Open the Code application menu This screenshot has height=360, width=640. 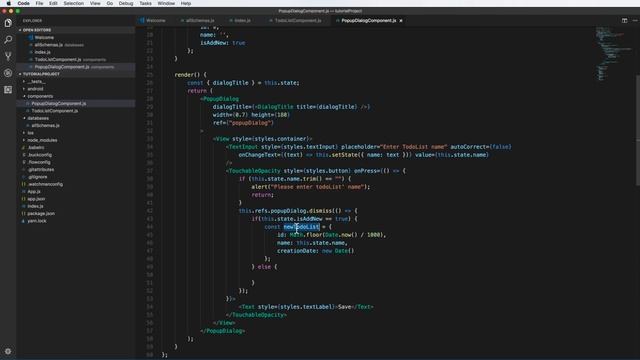click(x=23, y=3)
